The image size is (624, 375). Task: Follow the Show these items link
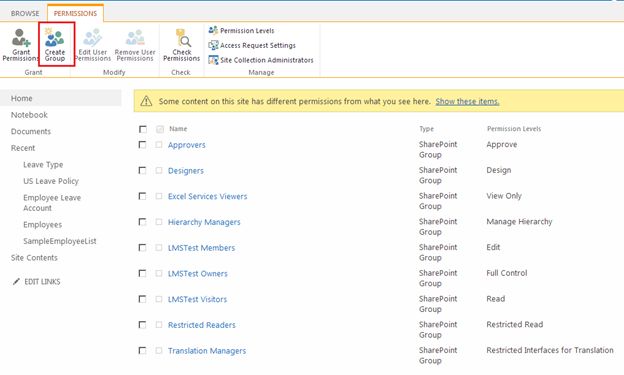[x=467, y=102]
